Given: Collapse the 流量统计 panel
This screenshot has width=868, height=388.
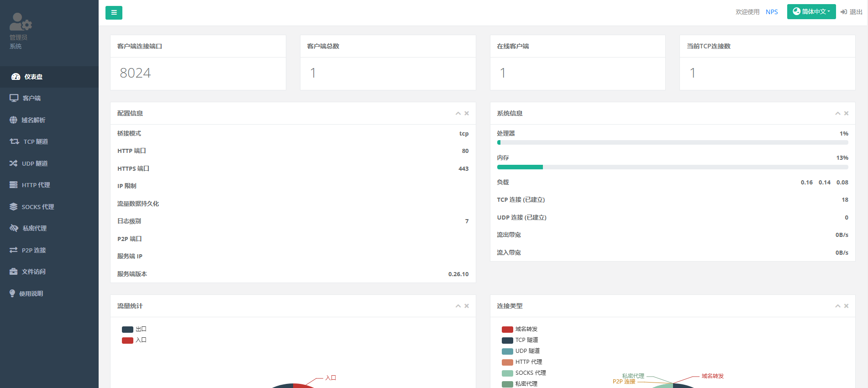Looking at the screenshot, I should coord(458,306).
